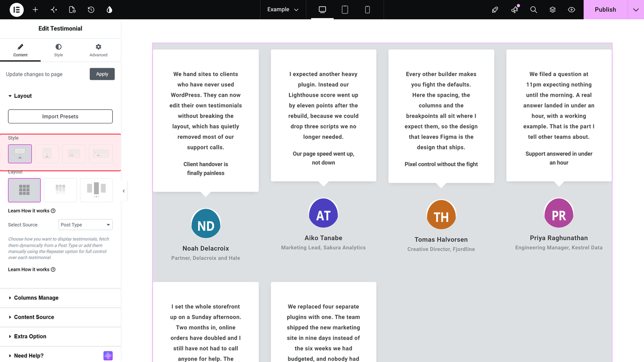This screenshot has width=644, height=362.
Task: Click the TH avatar of Tomas Halvorsen
Action: (441, 215)
